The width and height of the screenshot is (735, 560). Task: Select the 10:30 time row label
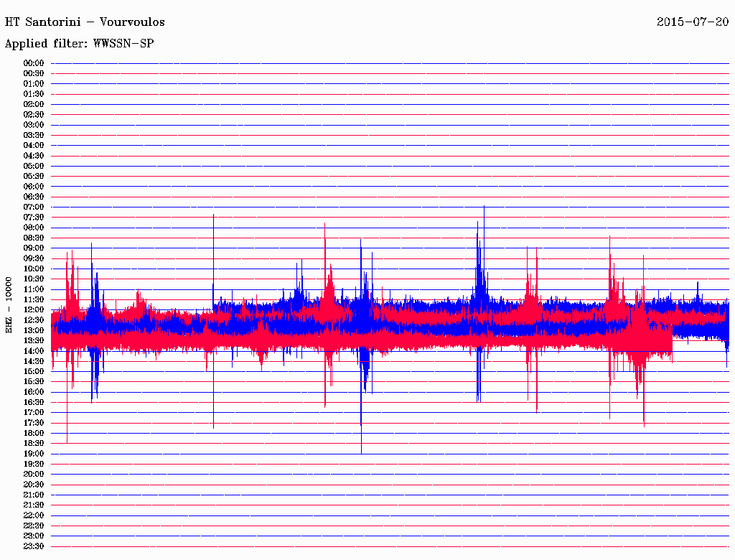pos(34,279)
